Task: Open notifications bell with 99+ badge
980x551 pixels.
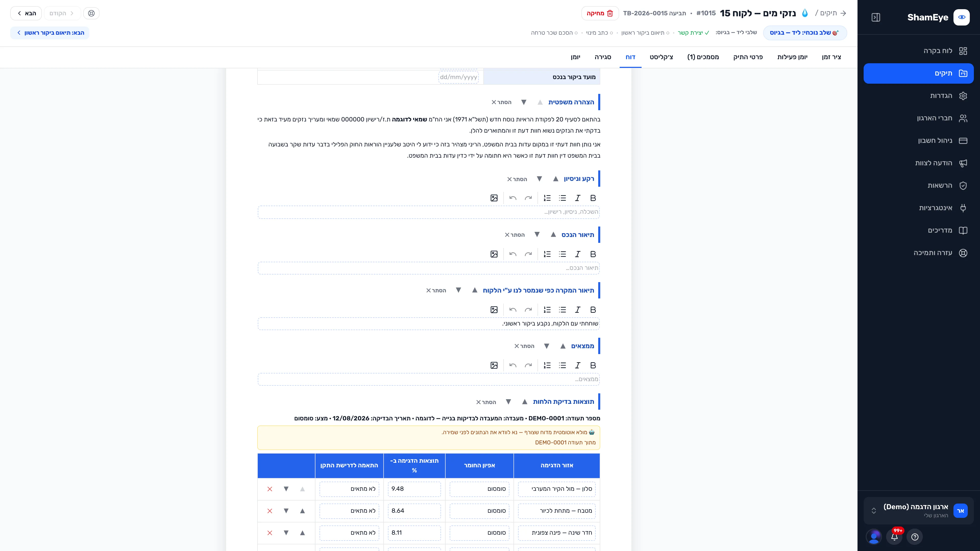Action: pyautogui.click(x=895, y=537)
